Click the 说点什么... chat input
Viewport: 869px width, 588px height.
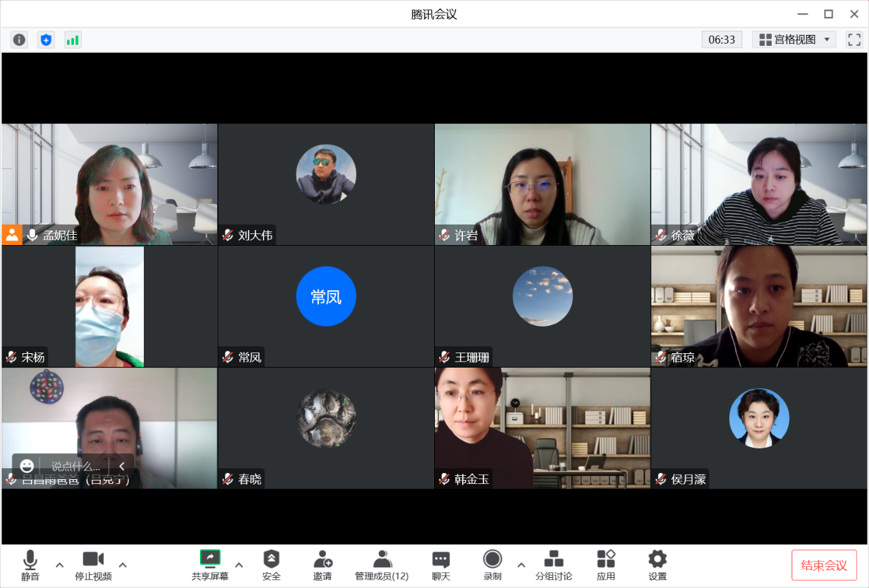(75, 466)
